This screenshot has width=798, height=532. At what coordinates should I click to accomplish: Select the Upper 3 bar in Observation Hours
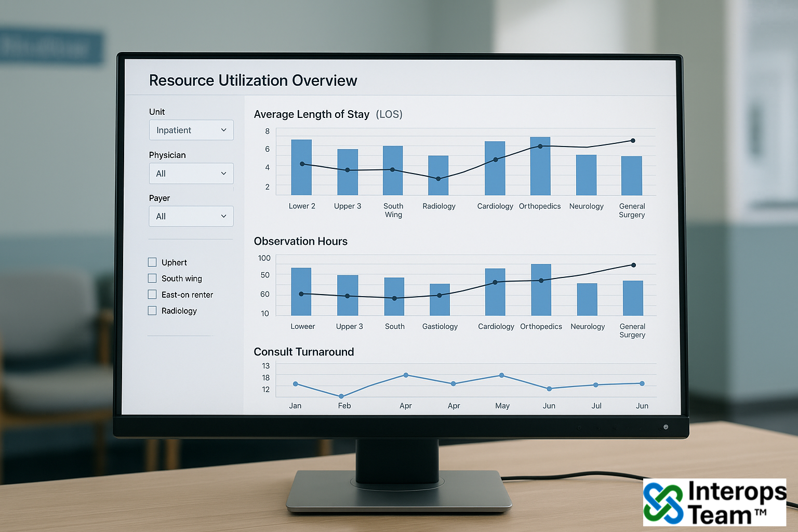click(348, 295)
